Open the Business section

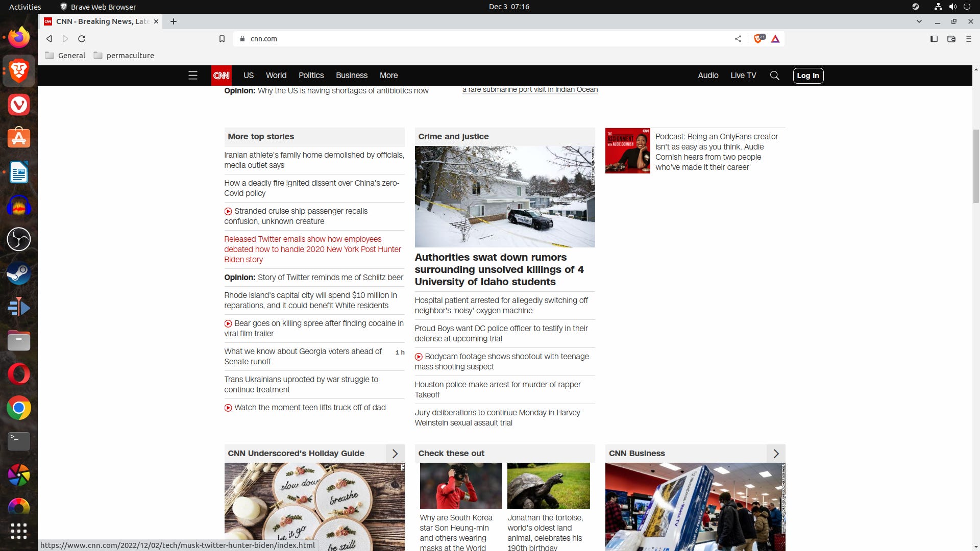pyautogui.click(x=352, y=76)
